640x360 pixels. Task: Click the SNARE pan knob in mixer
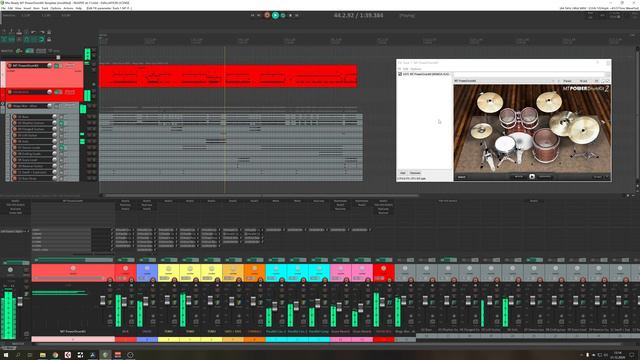(147, 268)
